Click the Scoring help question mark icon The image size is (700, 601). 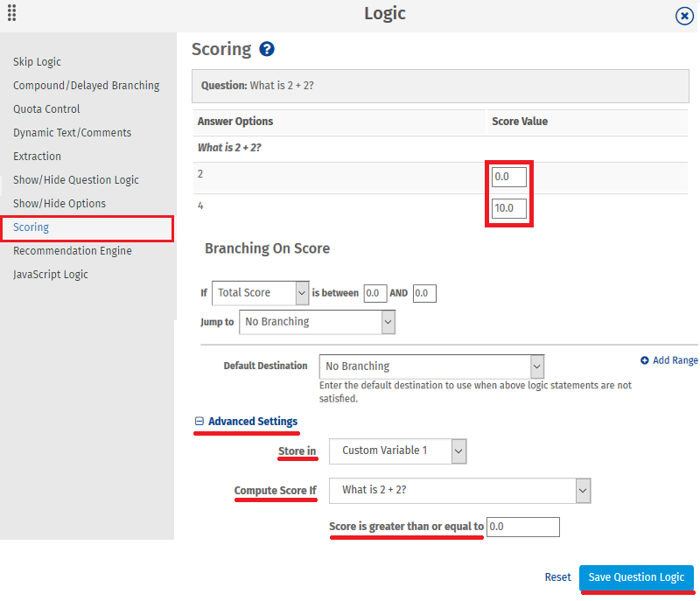(267, 50)
